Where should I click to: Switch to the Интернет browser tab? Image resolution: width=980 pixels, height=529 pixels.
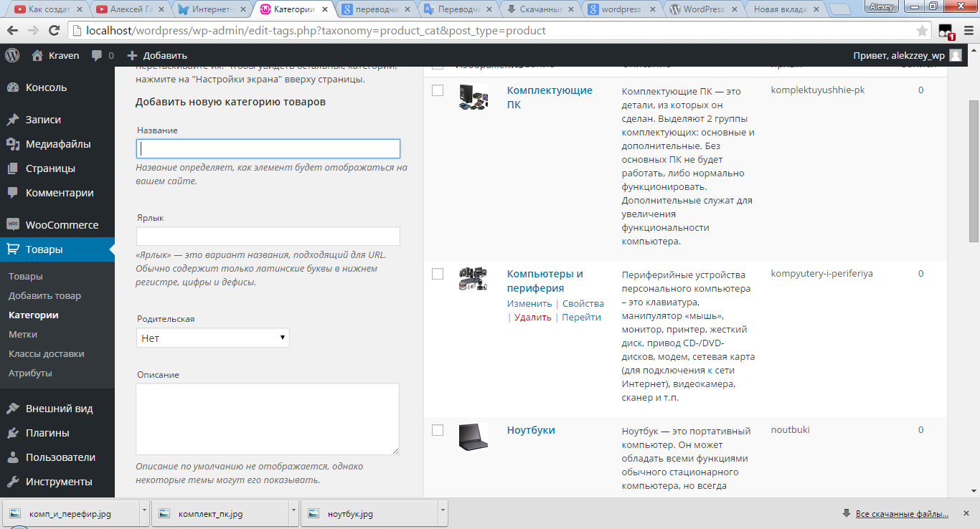(x=212, y=9)
